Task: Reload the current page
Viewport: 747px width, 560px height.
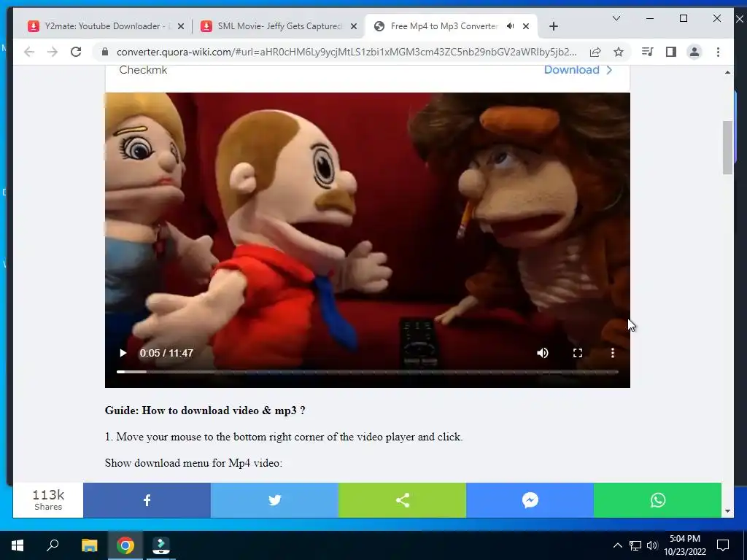Action: coord(76,52)
